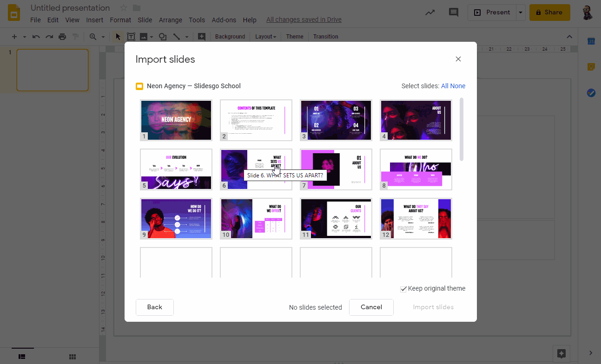Screen dimensions: 601x364
Task: Toggle Keep original theme checkbox
Action: 403,289
